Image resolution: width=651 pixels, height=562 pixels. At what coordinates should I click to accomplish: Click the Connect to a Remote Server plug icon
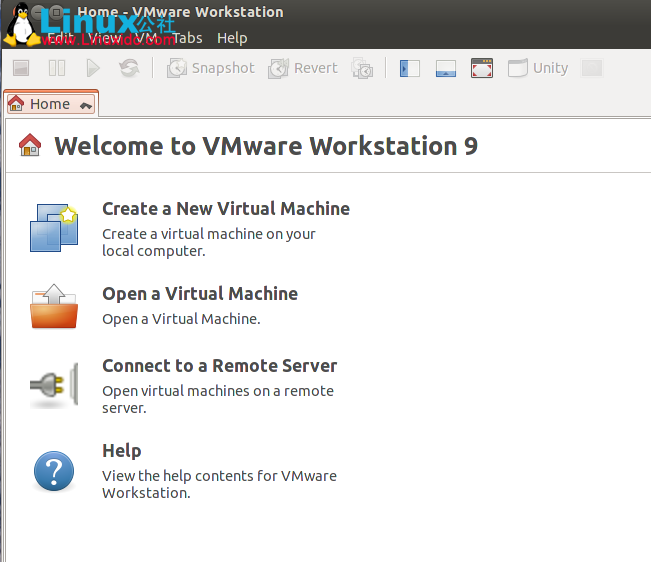point(53,384)
